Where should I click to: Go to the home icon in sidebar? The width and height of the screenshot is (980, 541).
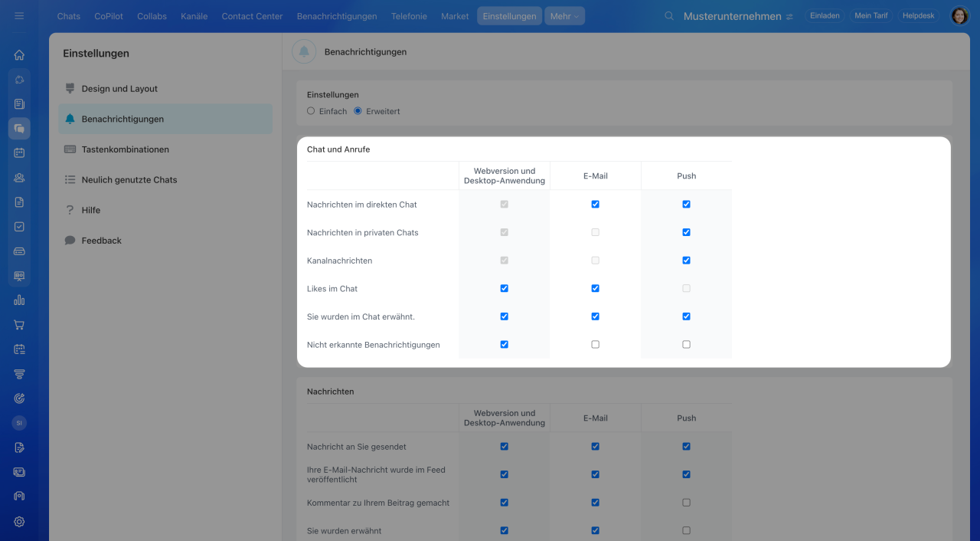tap(19, 55)
